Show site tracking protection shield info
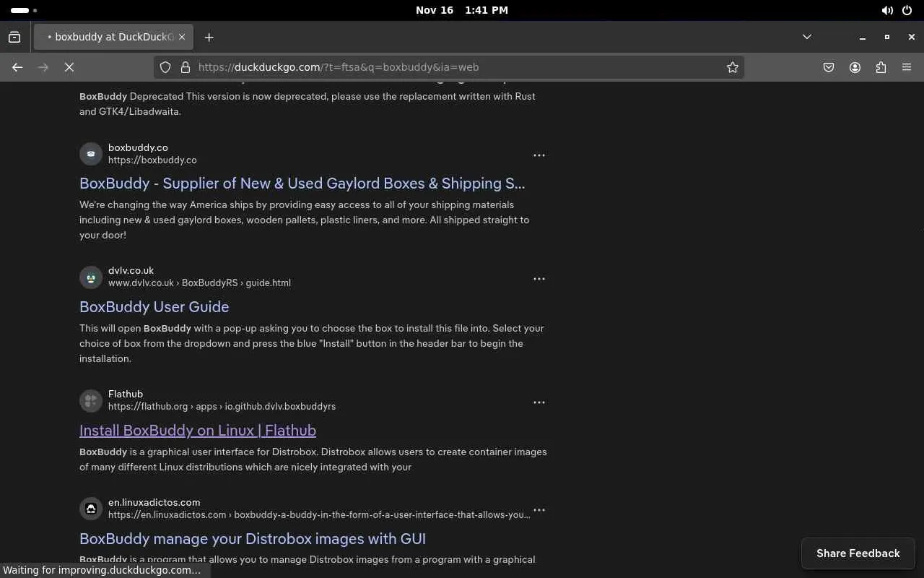Image resolution: width=924 pixels, height=578 pixels. [x=165, y=67]
